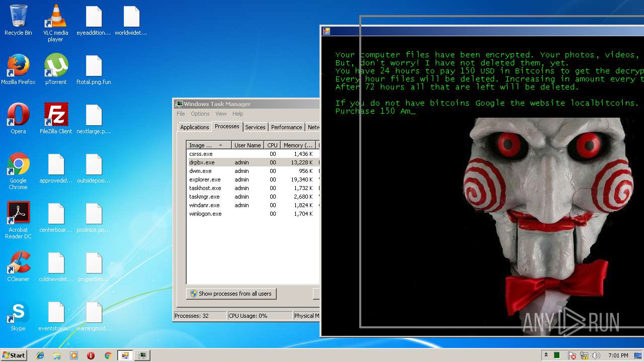Click the volume speaker tray icon
The width and height of the screenshot is (644, 362).
pos(596,355)
